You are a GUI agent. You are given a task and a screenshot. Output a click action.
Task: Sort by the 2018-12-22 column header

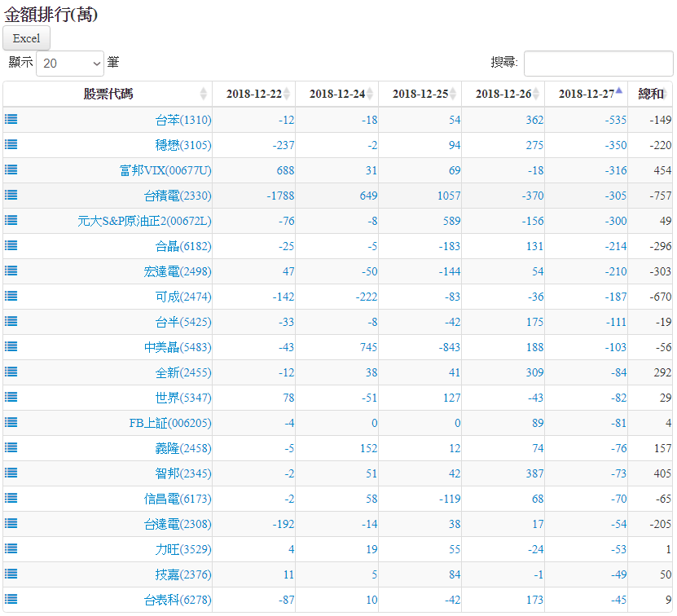point(253,94)
